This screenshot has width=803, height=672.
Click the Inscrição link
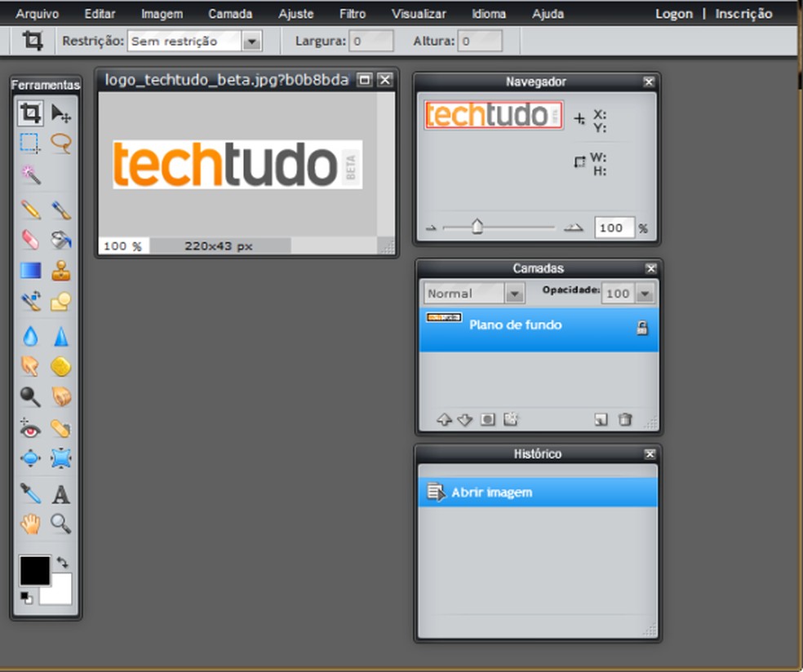pyautogui.click(x=743, y=14)
